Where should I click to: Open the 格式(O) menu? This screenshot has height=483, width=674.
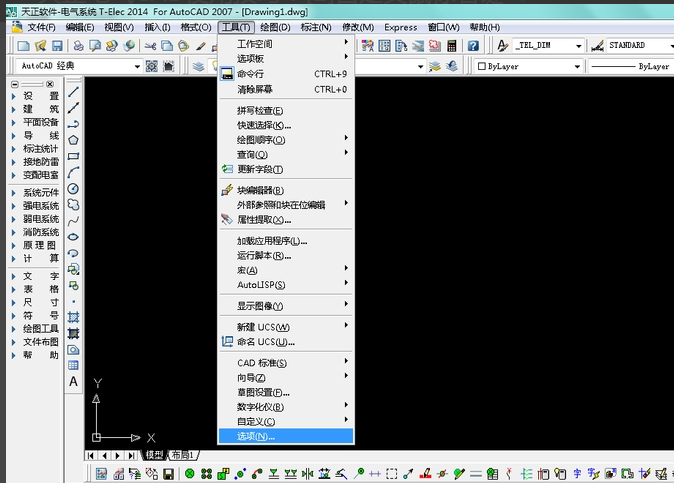(196, 28)
